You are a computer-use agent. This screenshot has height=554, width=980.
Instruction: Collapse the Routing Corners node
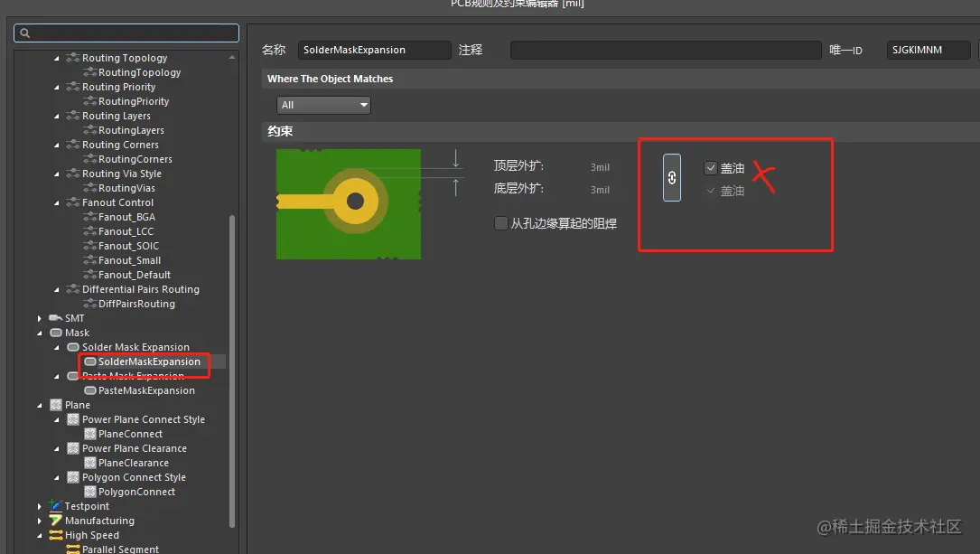(x=57, y=146)
